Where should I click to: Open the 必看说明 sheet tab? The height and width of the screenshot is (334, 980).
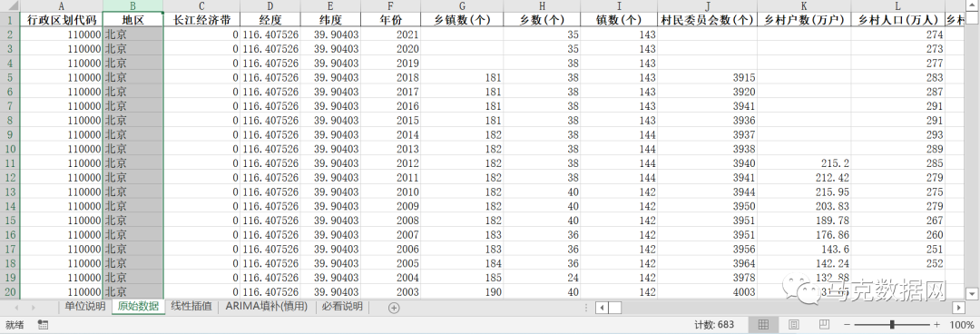(x=342, y=307)
